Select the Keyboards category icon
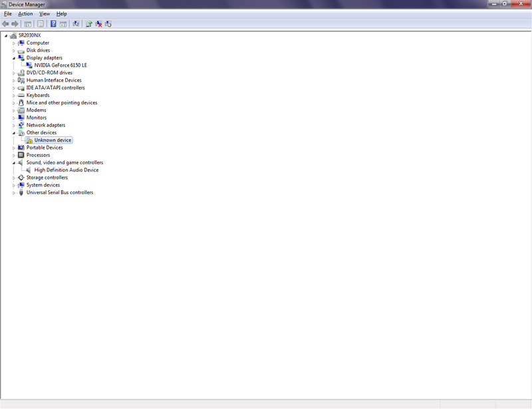Viewport: 532px width, 409px height. pyautogui.click(x=21, y=95)
